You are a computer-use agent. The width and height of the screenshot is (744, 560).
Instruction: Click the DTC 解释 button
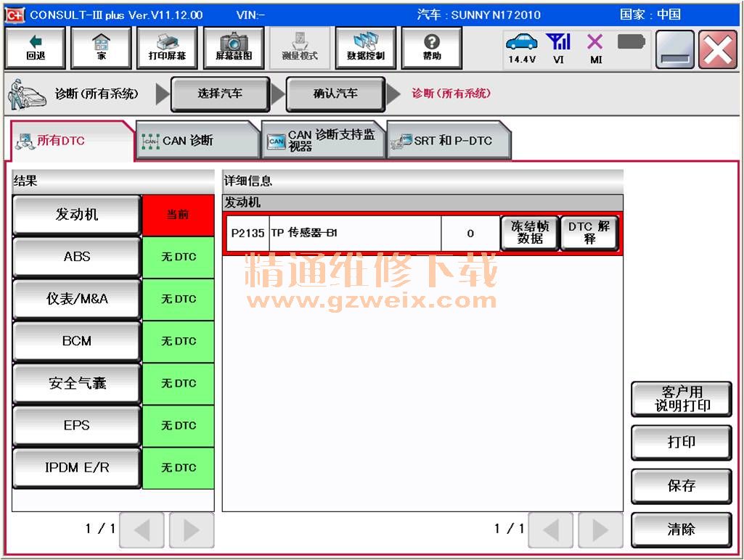tap(589, 233)
